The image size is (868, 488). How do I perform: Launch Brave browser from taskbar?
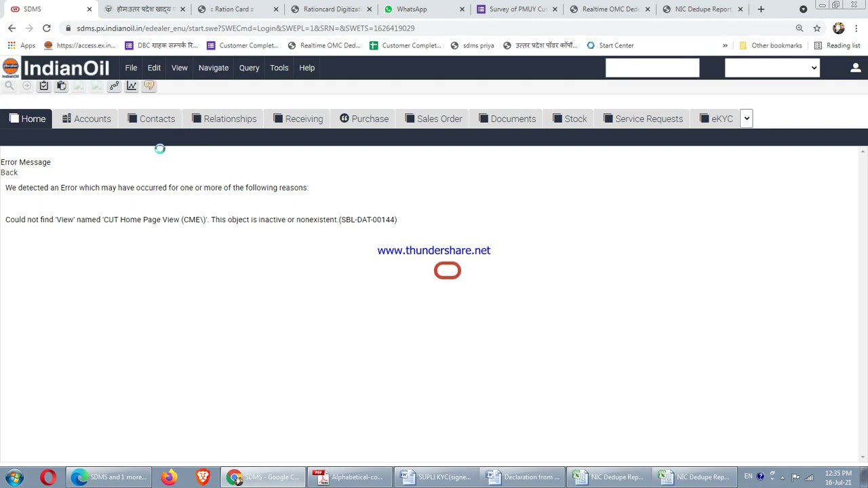point(203,477)
